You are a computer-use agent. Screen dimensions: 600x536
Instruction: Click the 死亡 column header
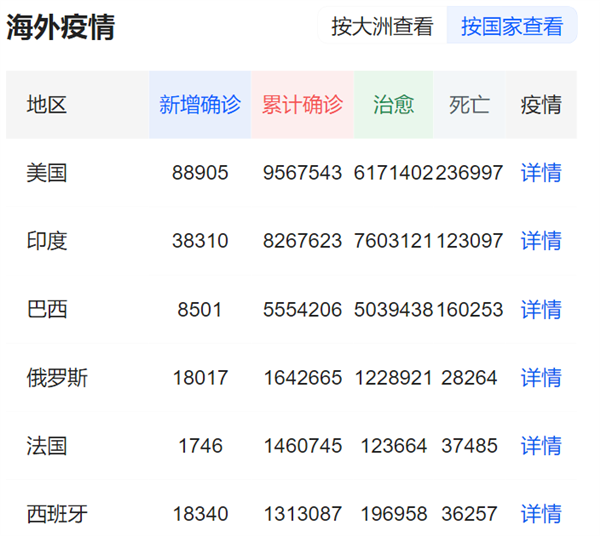click(469, 104)
